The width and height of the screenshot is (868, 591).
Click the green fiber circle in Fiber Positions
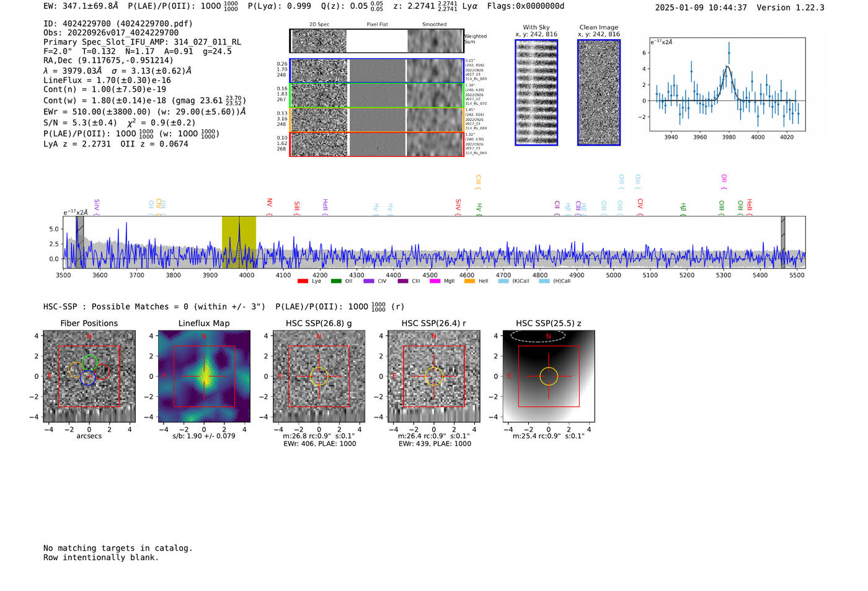[90, 363]
